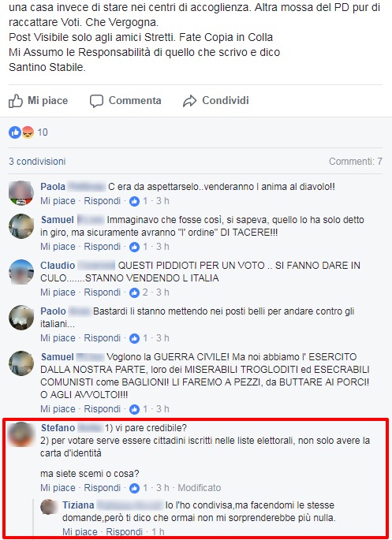Image resolution: width=392 pixels, height=540 pixels.
Task: Click like count icon on Claudio's comment
Action: 134,292
